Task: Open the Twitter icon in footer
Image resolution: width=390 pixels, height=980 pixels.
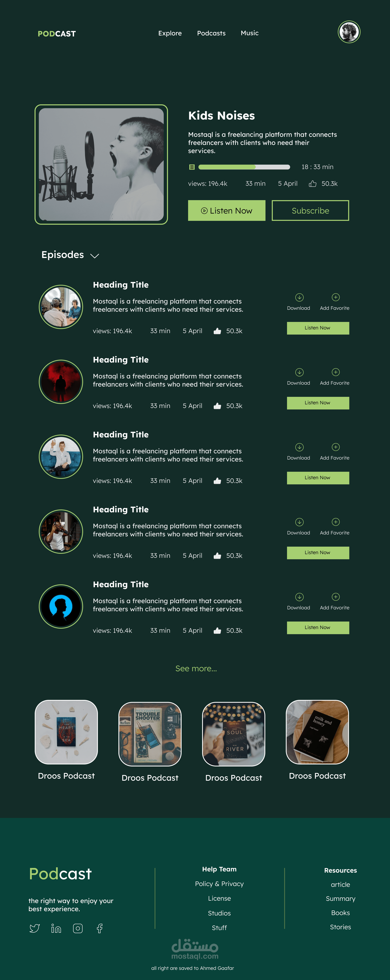Action: tap(35, 928)
